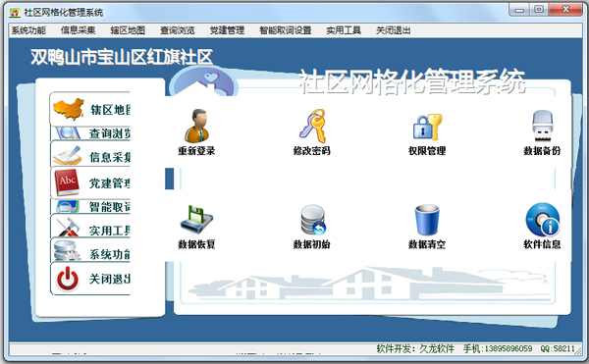
Task: Click the notepad icon for 信息采集
Action: click(67, 156)
